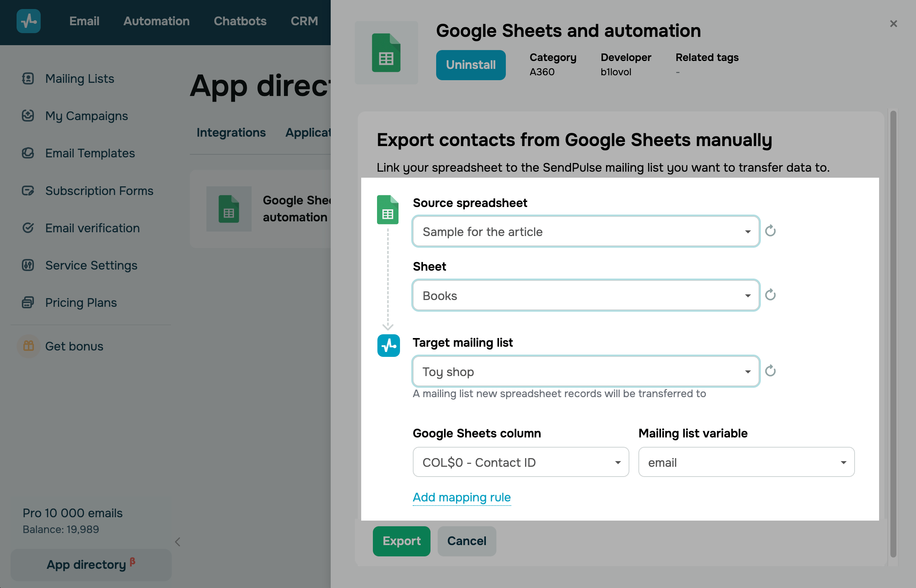Image resolution: width=916 pixels, height=588 pixels.
Task: Open the Sheet dropdown showing Books
Action: (585, 296)
